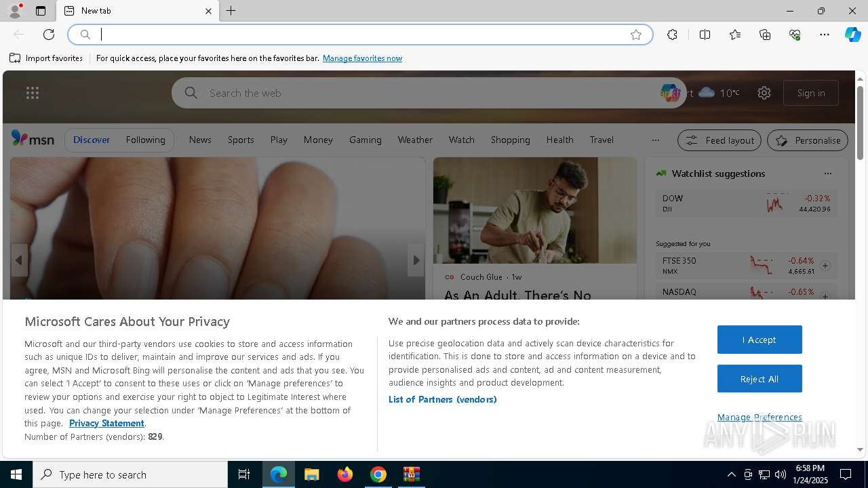Open Watchlist suggestions more options
This screenshot has width=868, height=488.
[827, 174]
